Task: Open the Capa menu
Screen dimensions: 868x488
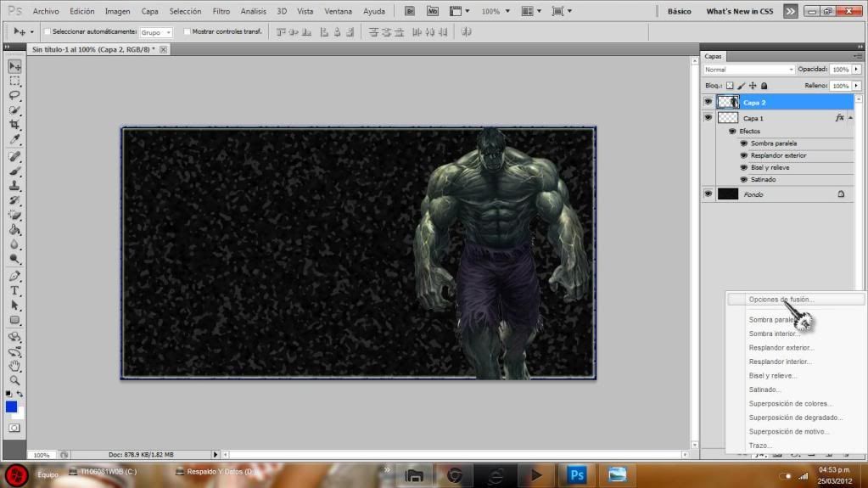Action: point(149,11)
